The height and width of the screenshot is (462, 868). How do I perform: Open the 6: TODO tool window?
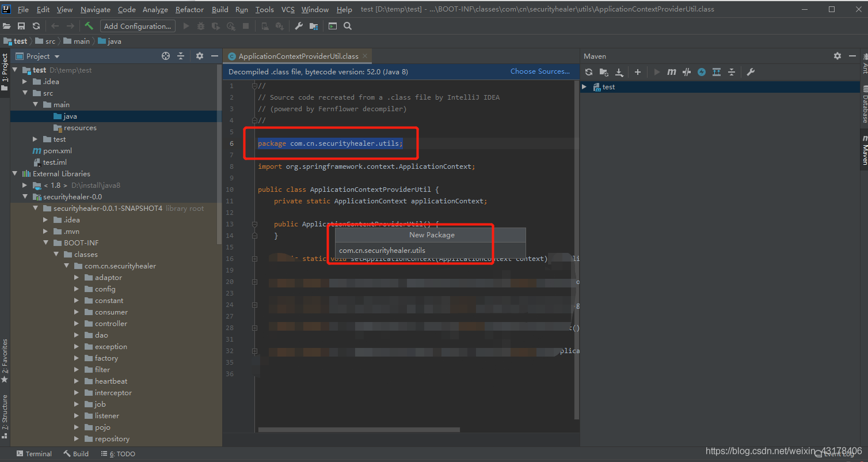[x=118, y=454]
